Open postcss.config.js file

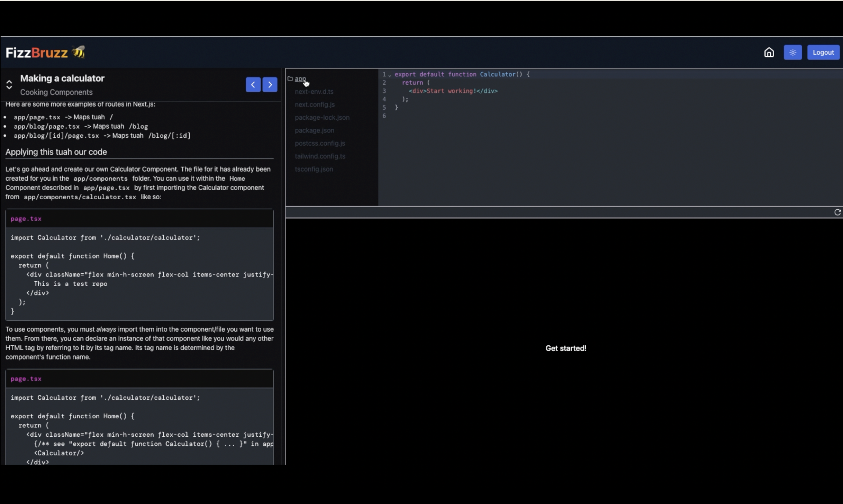point(320,143)
